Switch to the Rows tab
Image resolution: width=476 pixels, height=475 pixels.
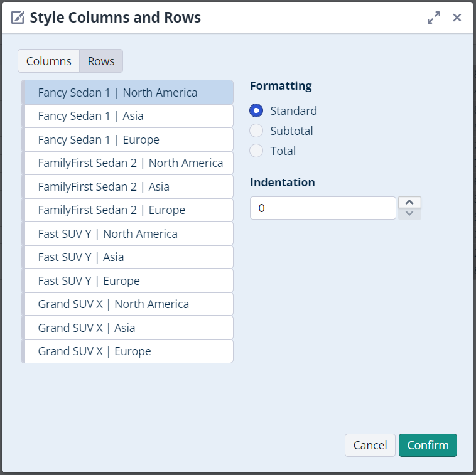(x=101, y=61)
